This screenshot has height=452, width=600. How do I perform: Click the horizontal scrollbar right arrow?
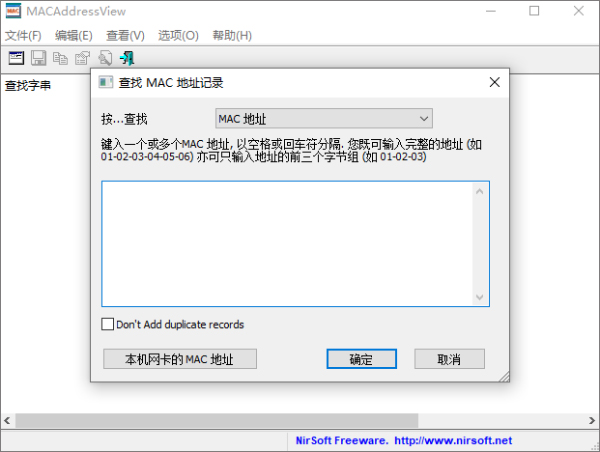pos(592,421)
